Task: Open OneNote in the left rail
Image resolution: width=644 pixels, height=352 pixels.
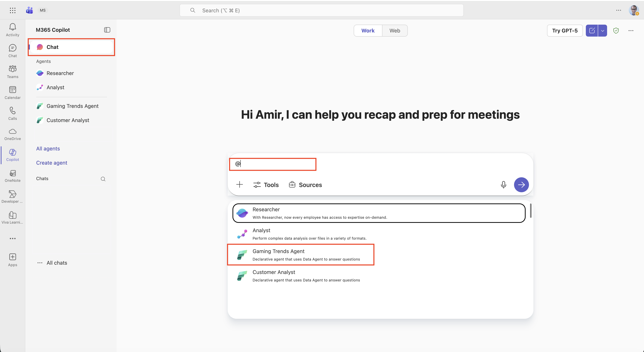Action: [12, 176]
